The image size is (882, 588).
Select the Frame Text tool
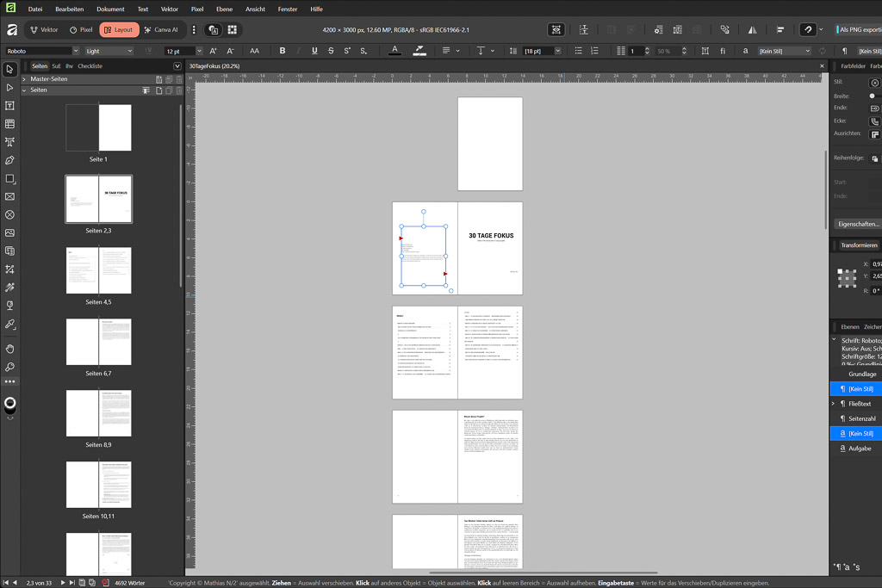click(10, 106)
